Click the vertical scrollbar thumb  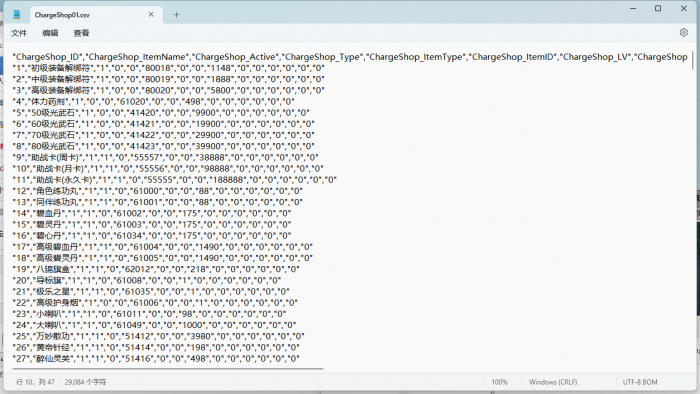point(692,60)
